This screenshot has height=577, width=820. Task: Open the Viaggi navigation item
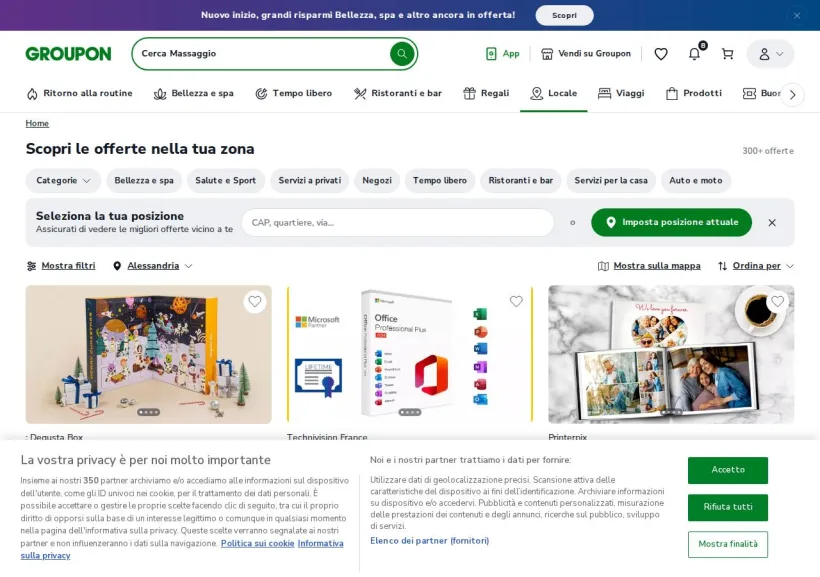621,93
